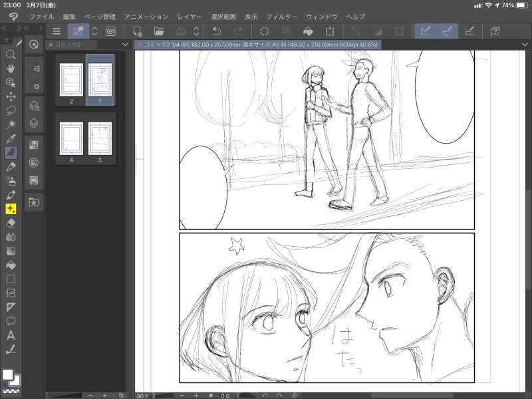This screenshot has height=399, width=532.
Task: Click the New document icon in command bar
Action: (138, 31)
